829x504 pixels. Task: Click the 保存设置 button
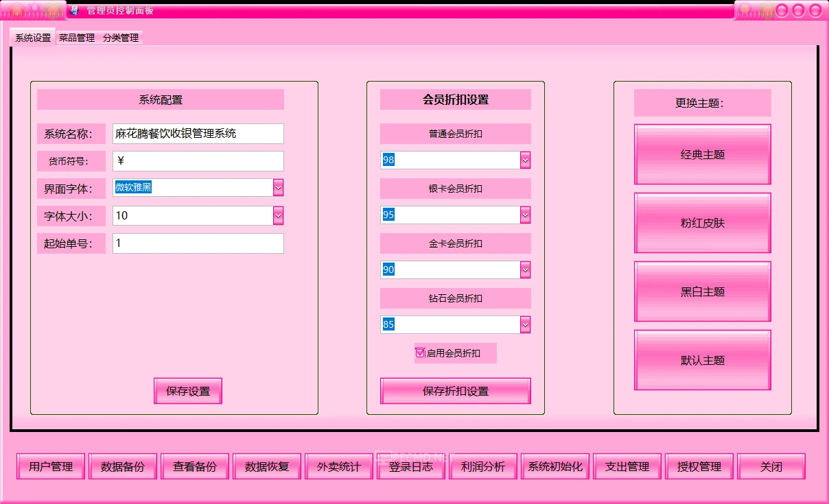187,391
